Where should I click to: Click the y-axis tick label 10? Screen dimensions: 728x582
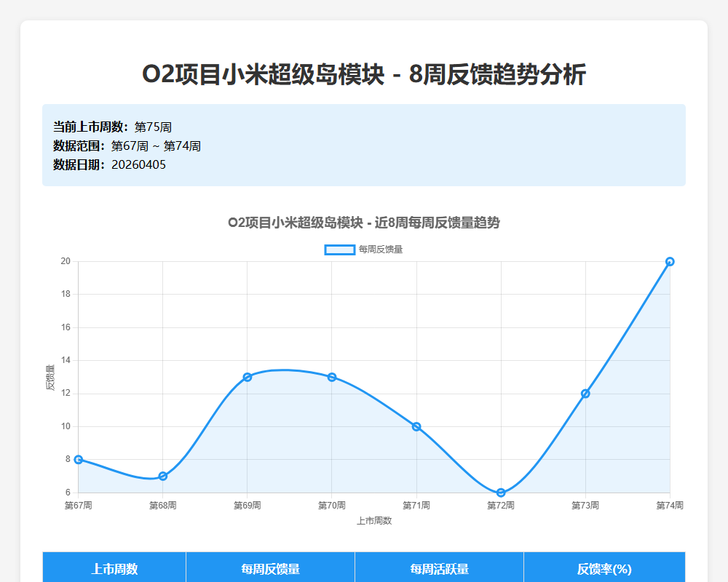pos(66,426)
